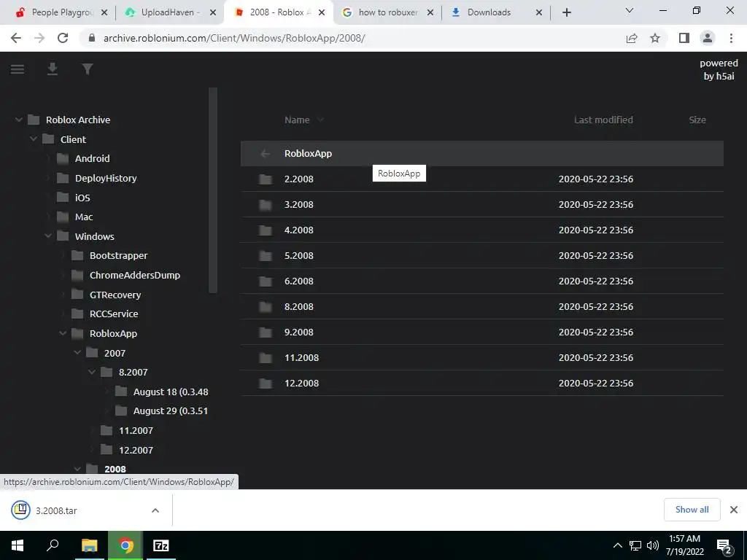The width and height of the screenshot is (747, 560).
Task: Collapse the Roblox Archive tree node
Action: click(18, 120)
